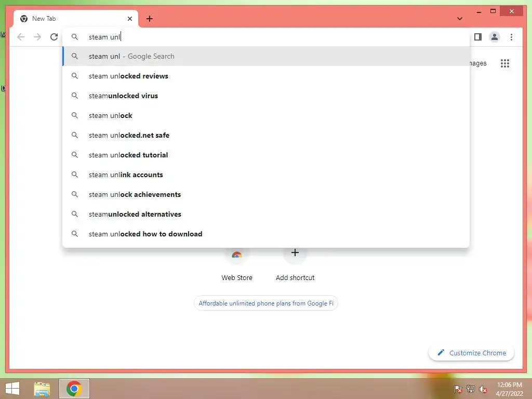This screenshot has width=532, height=399.
Task: Open the Chrome three-dot menu
Action: click(x=511, y=37)
